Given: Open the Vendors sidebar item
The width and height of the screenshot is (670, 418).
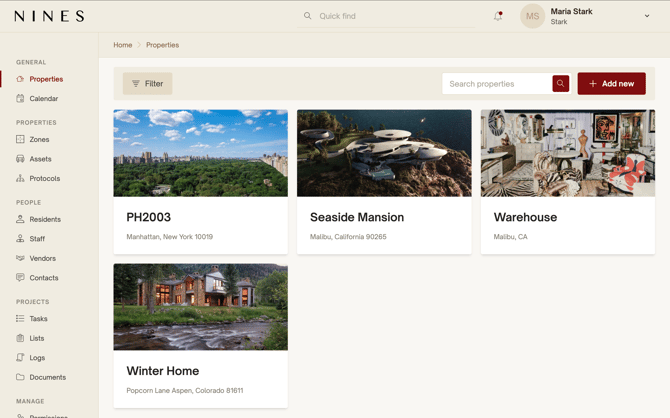Looking at the screenshot, I should [x=42, y=258].
